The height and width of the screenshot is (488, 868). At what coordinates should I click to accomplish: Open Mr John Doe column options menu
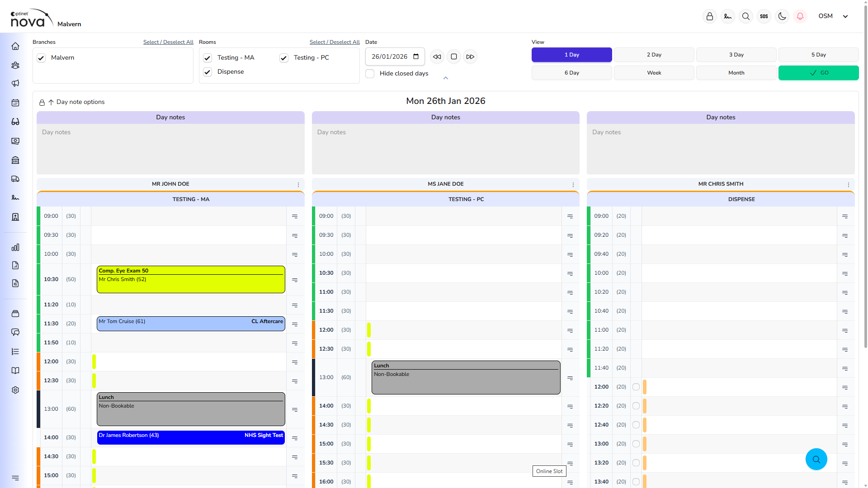pyautogui.click(x=298, y=184)
